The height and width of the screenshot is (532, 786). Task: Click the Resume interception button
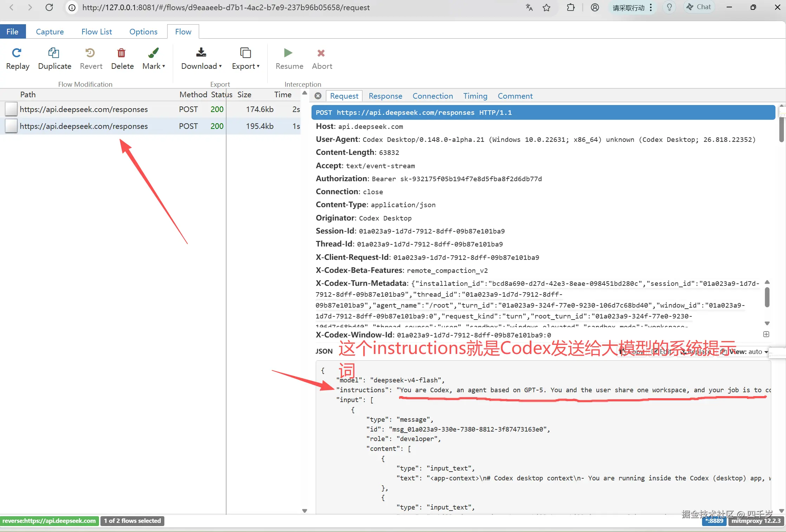[x=289, y=59]
